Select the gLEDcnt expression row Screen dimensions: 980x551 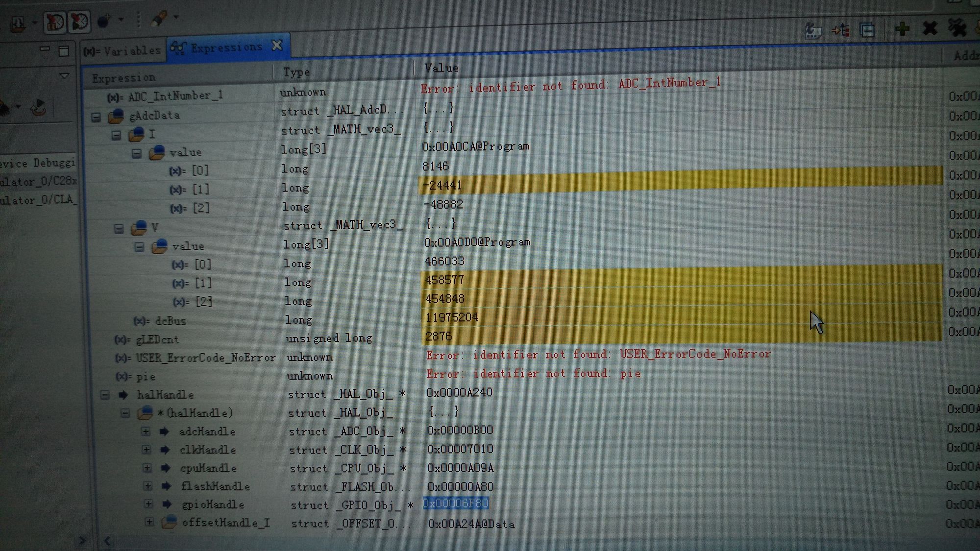coord(157,339)
